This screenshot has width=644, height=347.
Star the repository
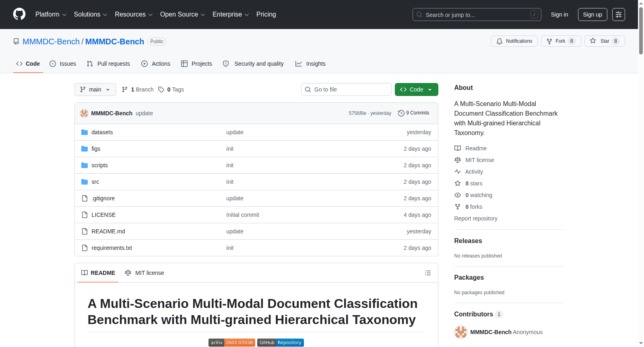click(x=604, y=41)
